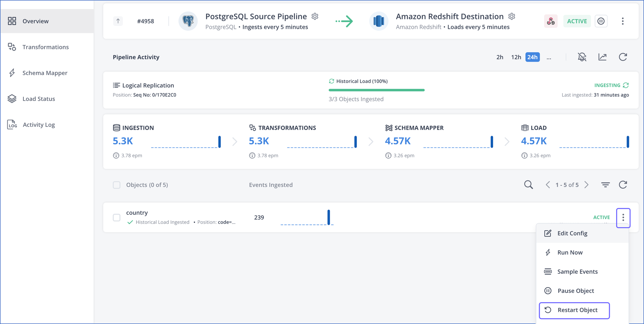Image resolution: width=644 pixels, height=324 pixels.
Task: Click chevron between Ingestion and Transformations
Action: tap(235, 142)
